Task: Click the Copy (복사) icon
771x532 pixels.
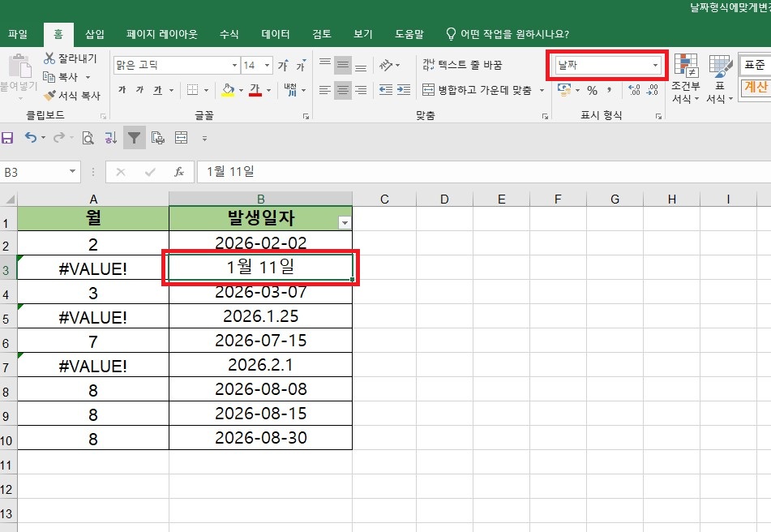Action: pyautogui.click(x=49, y=77)
